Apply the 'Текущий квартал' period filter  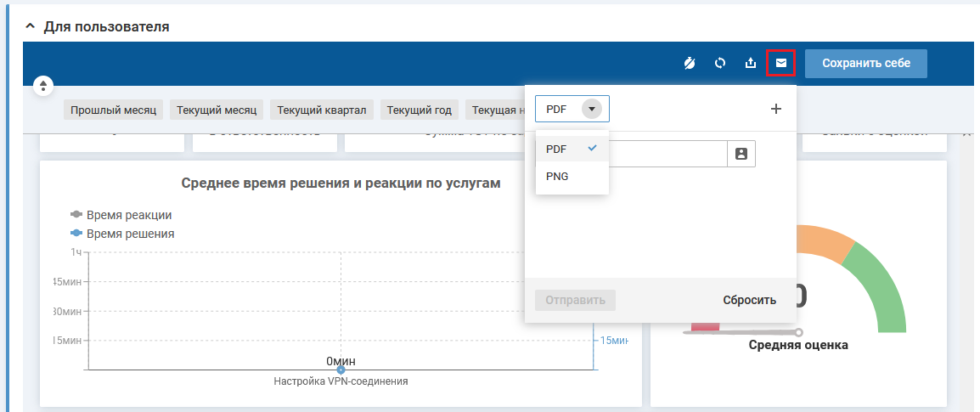pyautogui.click(x=321, y=110)
